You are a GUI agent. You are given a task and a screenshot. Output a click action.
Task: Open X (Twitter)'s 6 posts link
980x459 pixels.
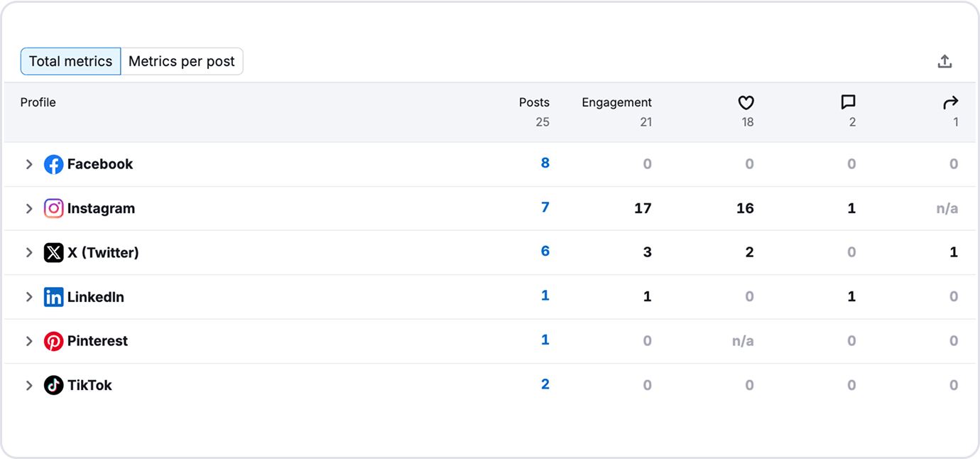tap(545, 251)
